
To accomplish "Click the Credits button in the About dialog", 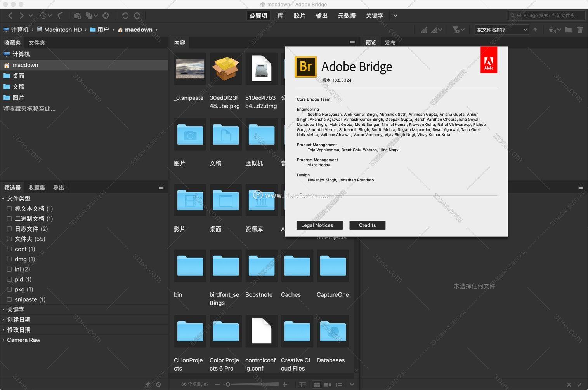I will point(367,225).
